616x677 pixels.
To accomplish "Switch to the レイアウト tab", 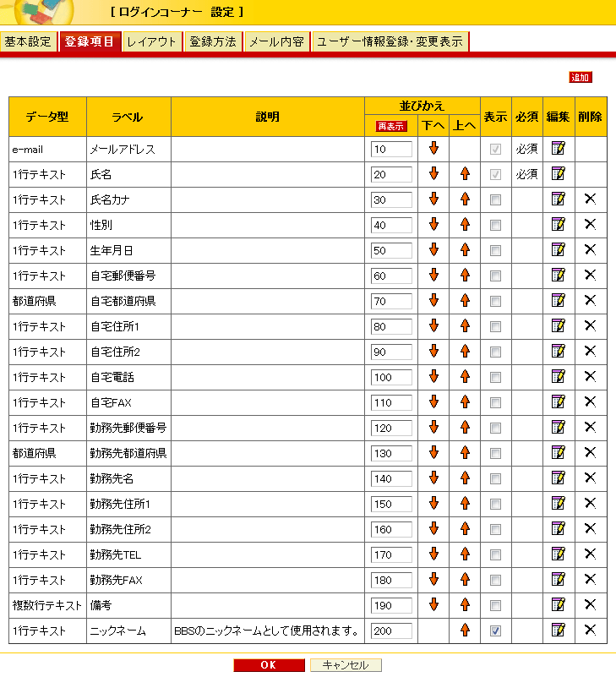I will point(151,42).
